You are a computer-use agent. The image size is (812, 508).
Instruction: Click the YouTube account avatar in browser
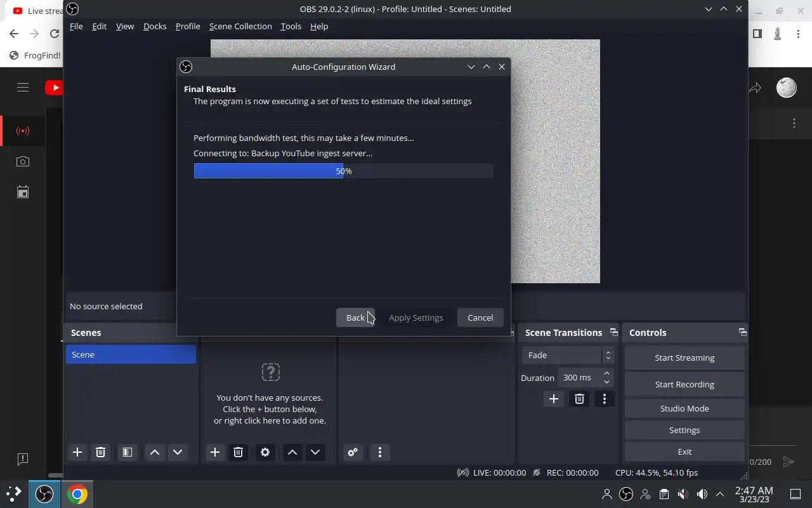point(787,88)
